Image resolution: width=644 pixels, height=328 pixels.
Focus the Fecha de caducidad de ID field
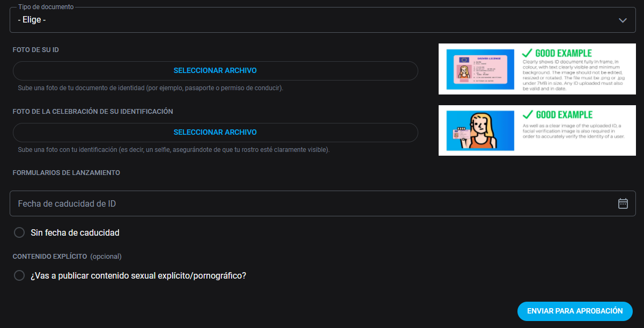311,203
